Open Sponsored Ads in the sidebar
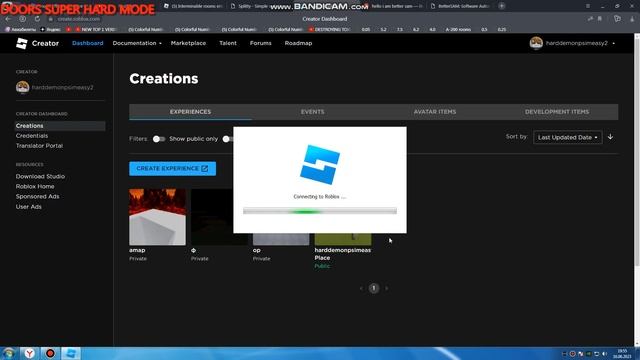 click(x=37, y=196)
